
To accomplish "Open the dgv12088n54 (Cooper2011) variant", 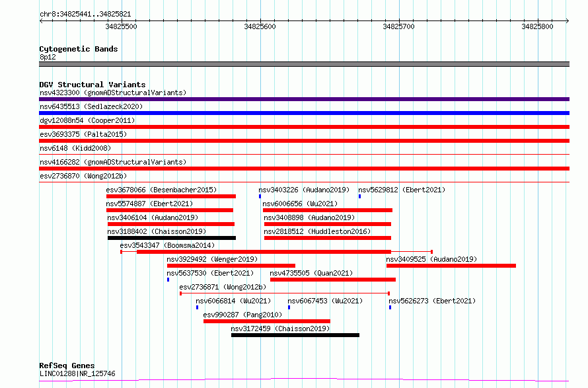I will click(87, 120).
